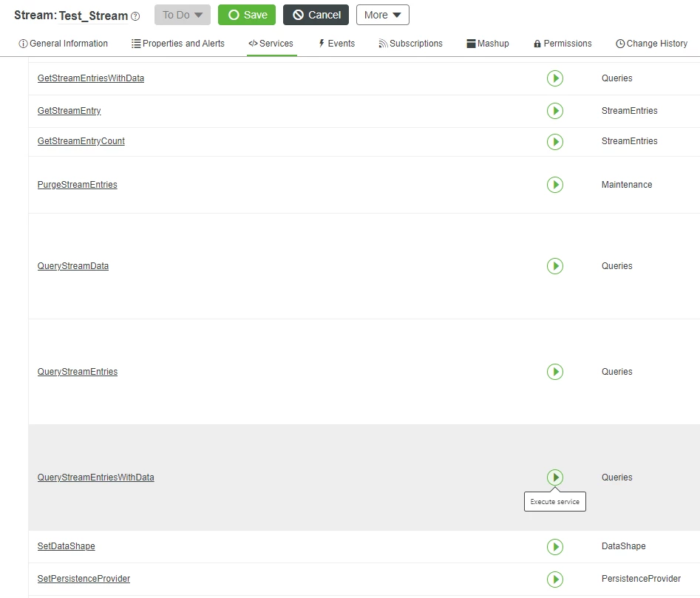
Task: Execute QueryStreamEntriesWithData service icon
Action: click(555, 478)
